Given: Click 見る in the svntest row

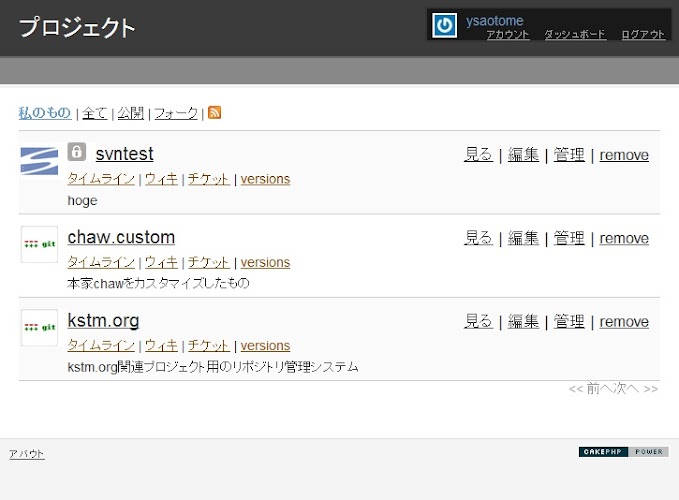Looking at the screenshot, I should [478, 155].
